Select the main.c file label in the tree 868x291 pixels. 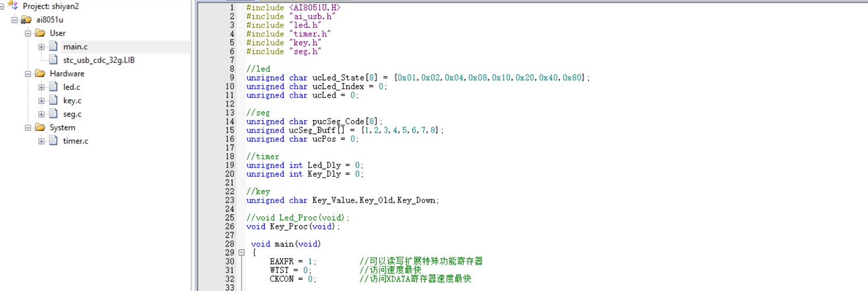(75, 47)
